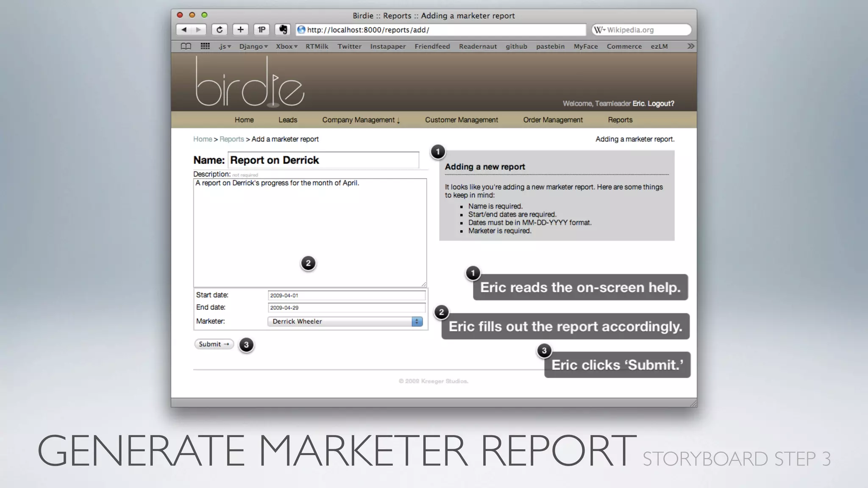Open the Wikipedia search engine selector
The height and width of the screenshot is (488, 868).
[599, 30]
